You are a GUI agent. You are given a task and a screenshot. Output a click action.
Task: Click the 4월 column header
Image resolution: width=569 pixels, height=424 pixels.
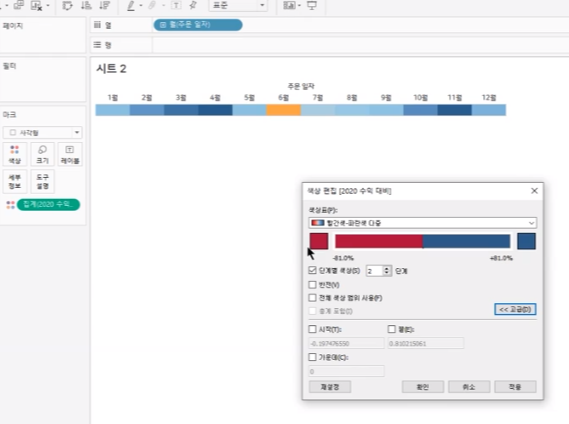point(215,98)
